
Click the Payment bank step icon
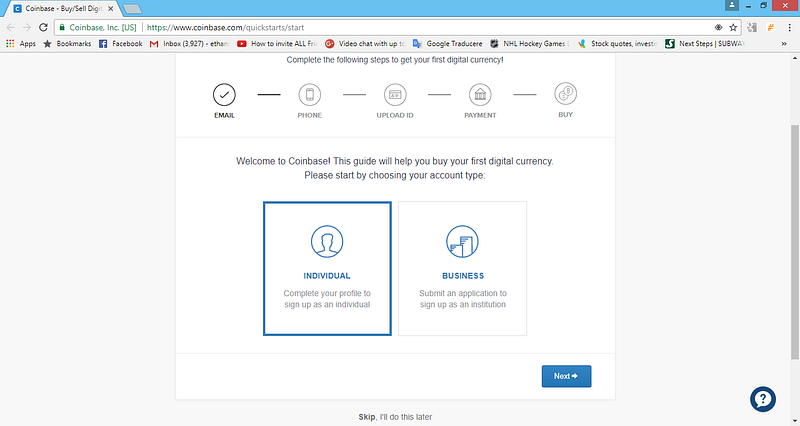[x=480, y=94]
